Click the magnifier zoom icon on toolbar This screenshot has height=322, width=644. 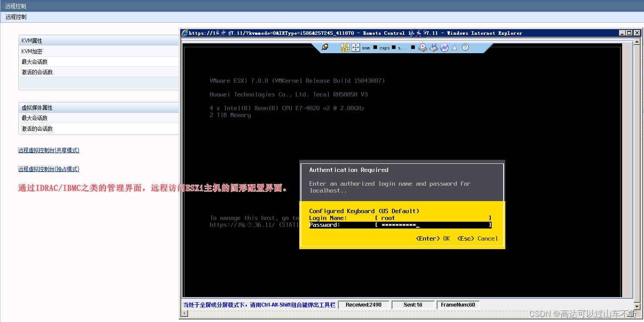[x=325, y=47]
